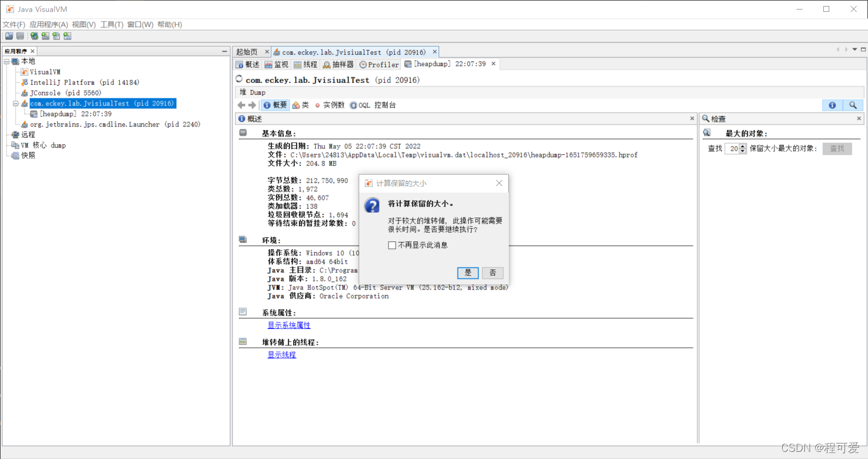Click the Load (open file) toolbar icon

point(9,36)
